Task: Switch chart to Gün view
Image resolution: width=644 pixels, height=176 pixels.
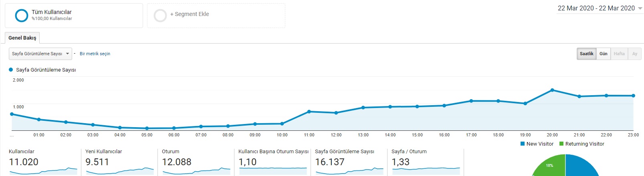Action: 603,54
